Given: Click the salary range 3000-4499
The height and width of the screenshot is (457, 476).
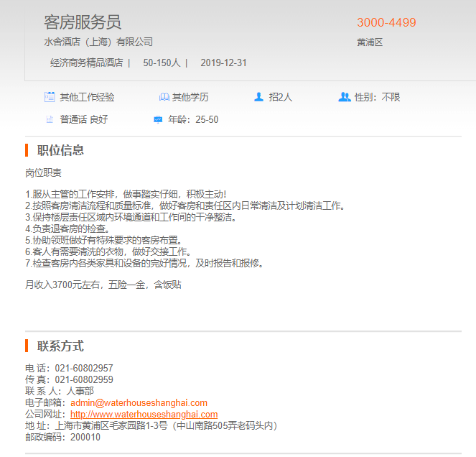Looking at the screenshot, I should (x=386, y=22).
